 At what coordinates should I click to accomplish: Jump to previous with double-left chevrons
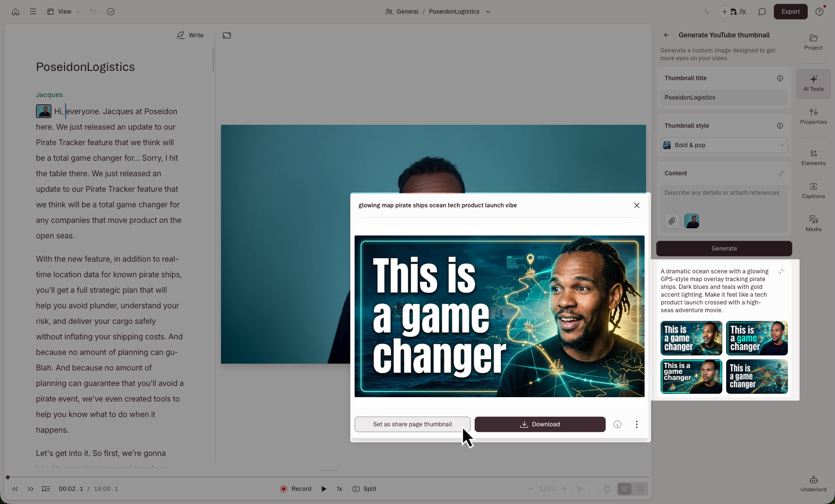click(x=15, y=489)
